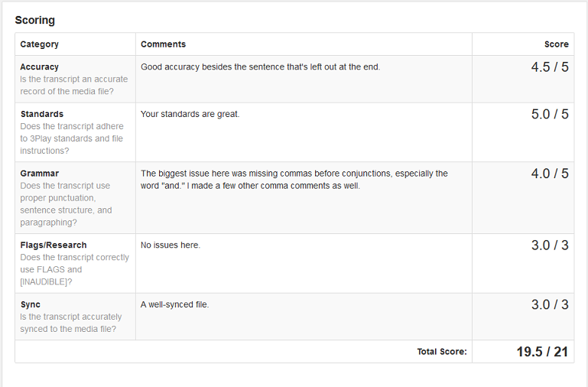The height and width of the screenshot is (387, 588).
Task: Click the Total Score label
Action: [442, 352]
